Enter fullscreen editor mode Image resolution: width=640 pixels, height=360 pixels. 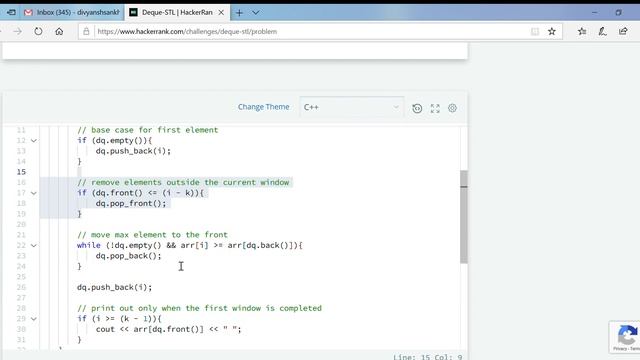tap(435, 108)
